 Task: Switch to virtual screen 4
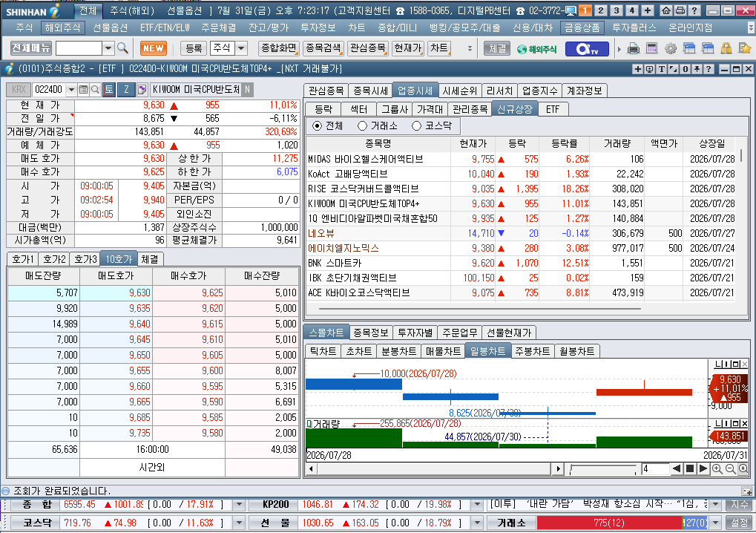pyautogui.click(x=632, y=10)
